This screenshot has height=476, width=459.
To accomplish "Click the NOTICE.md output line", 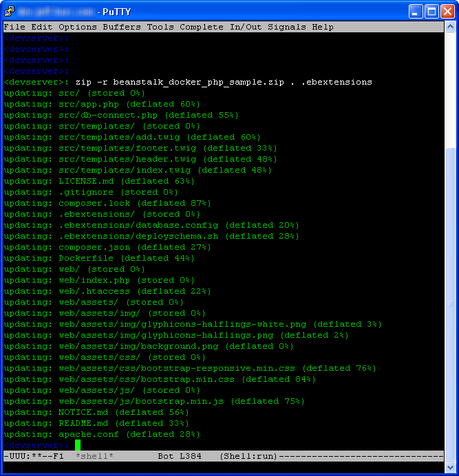I will 96,412.
